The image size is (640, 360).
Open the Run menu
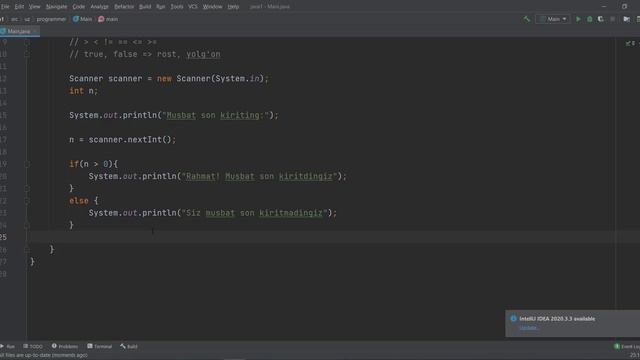coord(161,7)
